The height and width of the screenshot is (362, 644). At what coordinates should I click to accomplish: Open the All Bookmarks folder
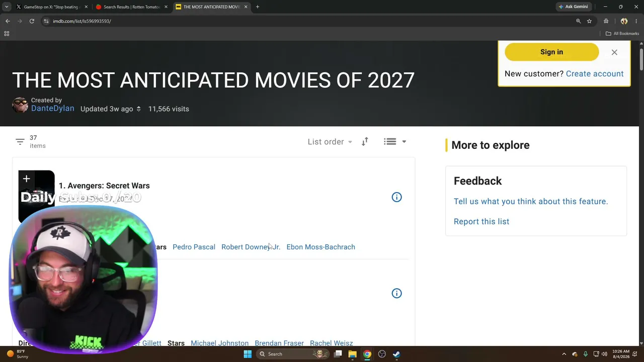622,34
